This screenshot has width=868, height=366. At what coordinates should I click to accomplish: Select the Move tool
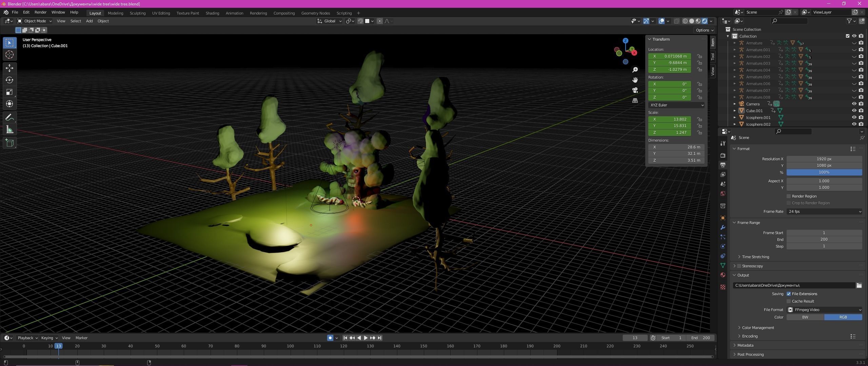click(x=9, y=68)
